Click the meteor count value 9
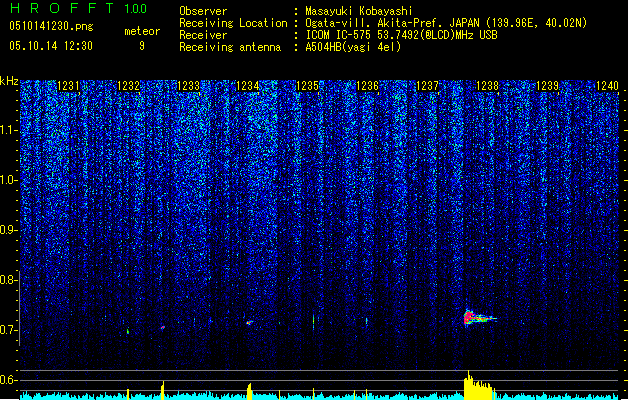The width and height of the screenshot is (629, 400). click(142, 46)
